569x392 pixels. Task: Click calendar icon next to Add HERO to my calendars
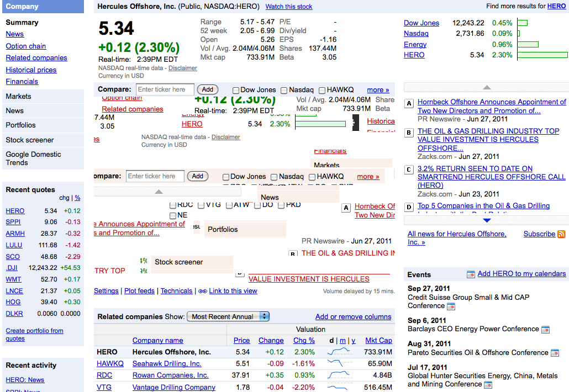coord(471,274)
